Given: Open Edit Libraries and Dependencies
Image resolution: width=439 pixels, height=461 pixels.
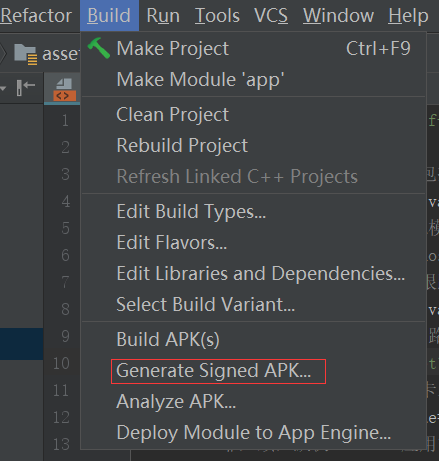Looking at the screenshot, I should click(x=253, y=273).
